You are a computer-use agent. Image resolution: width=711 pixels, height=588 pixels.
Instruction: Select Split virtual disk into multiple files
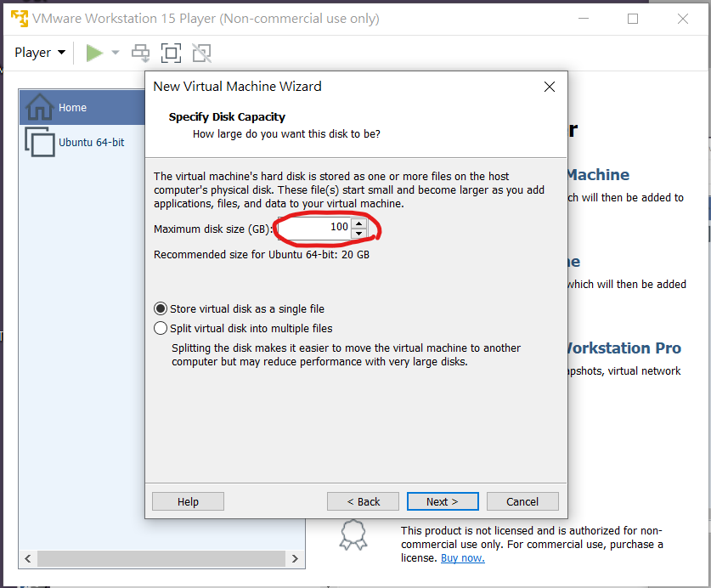(243, 329)
